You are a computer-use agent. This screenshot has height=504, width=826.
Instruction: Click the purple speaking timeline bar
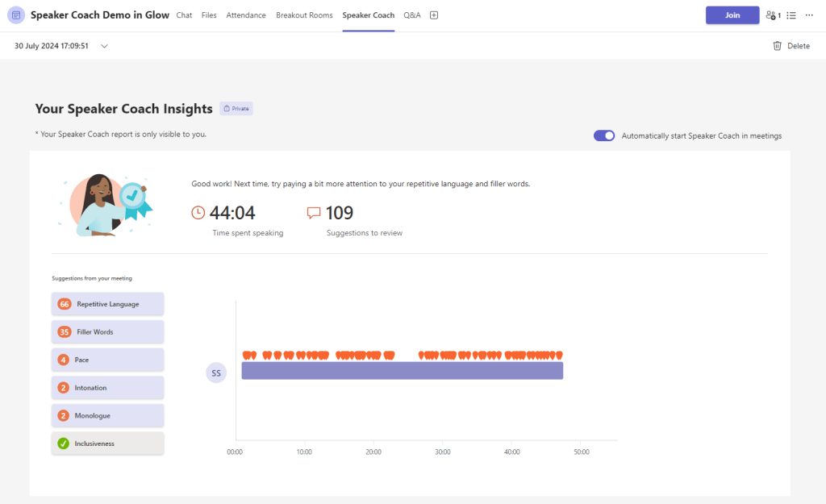coord(403,371)
